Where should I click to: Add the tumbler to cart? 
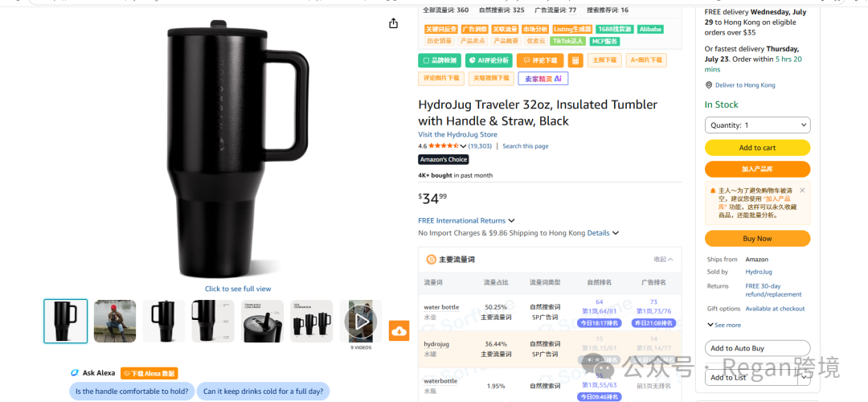(757, 148)
